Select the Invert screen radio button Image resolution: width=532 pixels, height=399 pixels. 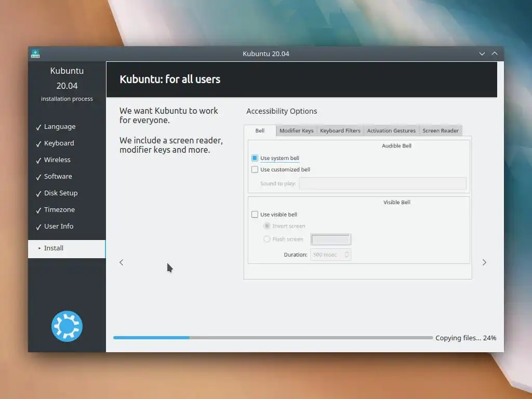267,226
